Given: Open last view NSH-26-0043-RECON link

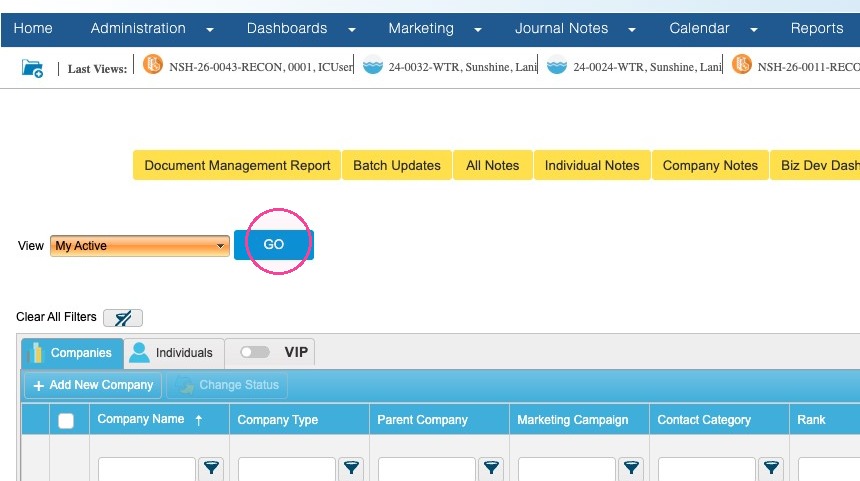Looking at the screenshot, I should click(x=261, y=67).
